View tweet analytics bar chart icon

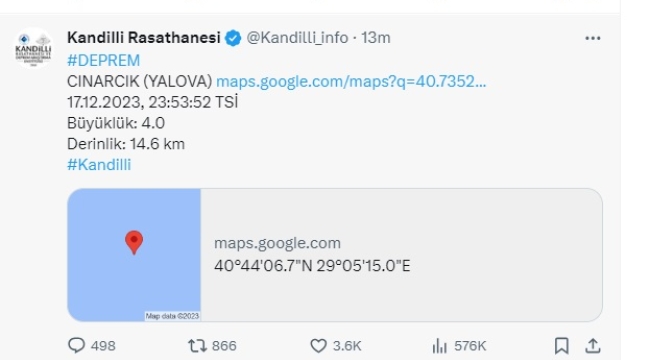point(439,345)
